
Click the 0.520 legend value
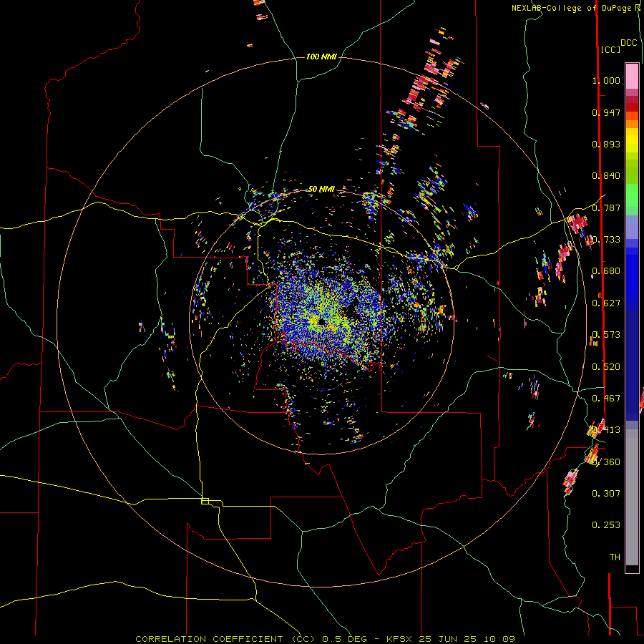(x=606, y=367)
